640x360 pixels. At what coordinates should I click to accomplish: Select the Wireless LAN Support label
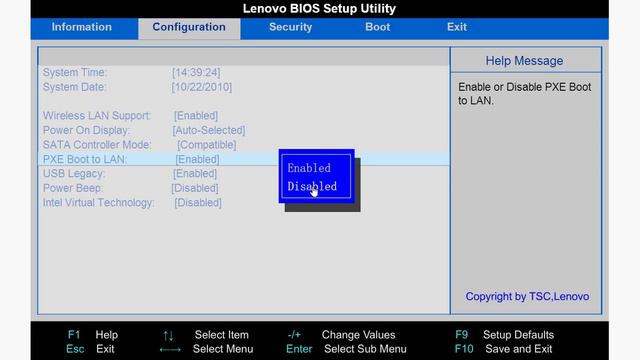[97, 116]
